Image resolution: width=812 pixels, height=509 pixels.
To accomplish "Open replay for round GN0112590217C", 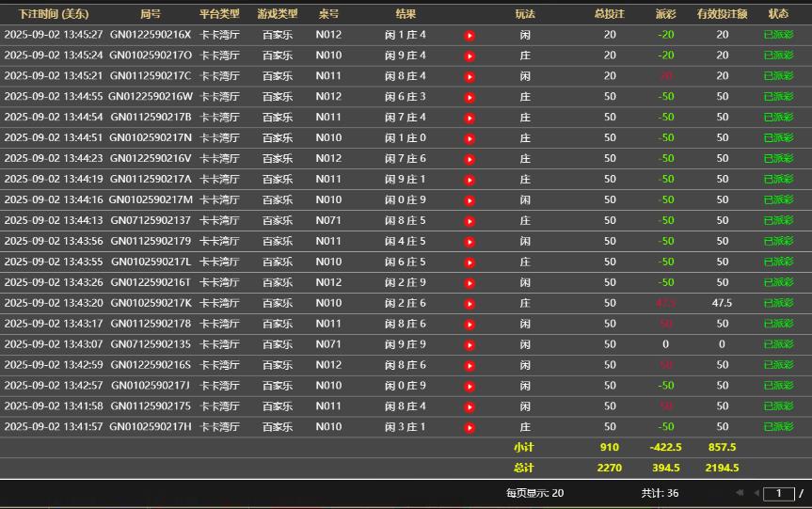I will pyautogui.click(x=470, y=77).
